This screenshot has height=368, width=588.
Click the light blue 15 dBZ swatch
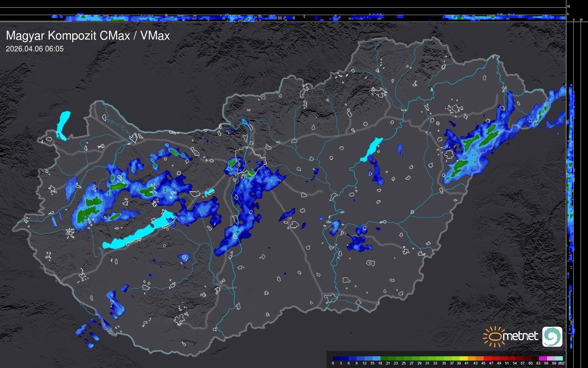(376, 358)
